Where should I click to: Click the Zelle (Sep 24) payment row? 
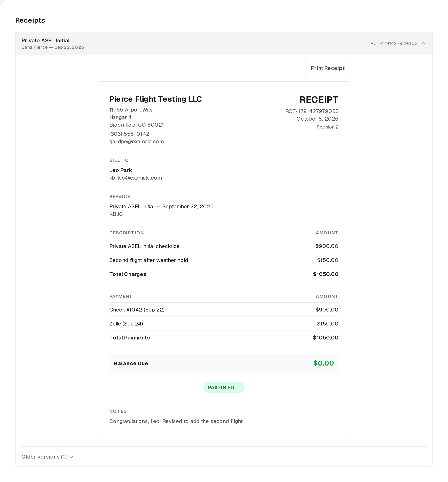[224, 324]
